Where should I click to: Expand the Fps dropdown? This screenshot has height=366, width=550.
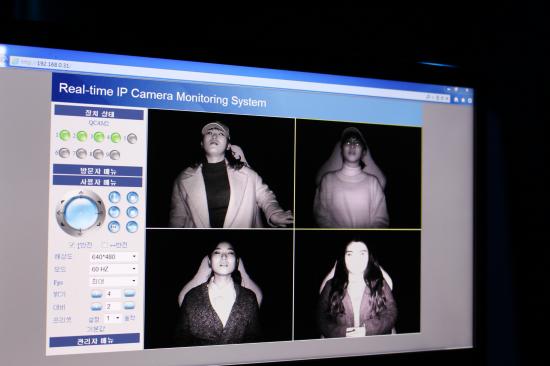pos(113,281)
